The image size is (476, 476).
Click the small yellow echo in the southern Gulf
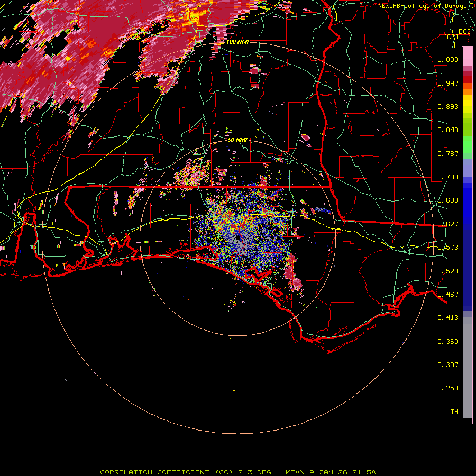click(234, 391)
